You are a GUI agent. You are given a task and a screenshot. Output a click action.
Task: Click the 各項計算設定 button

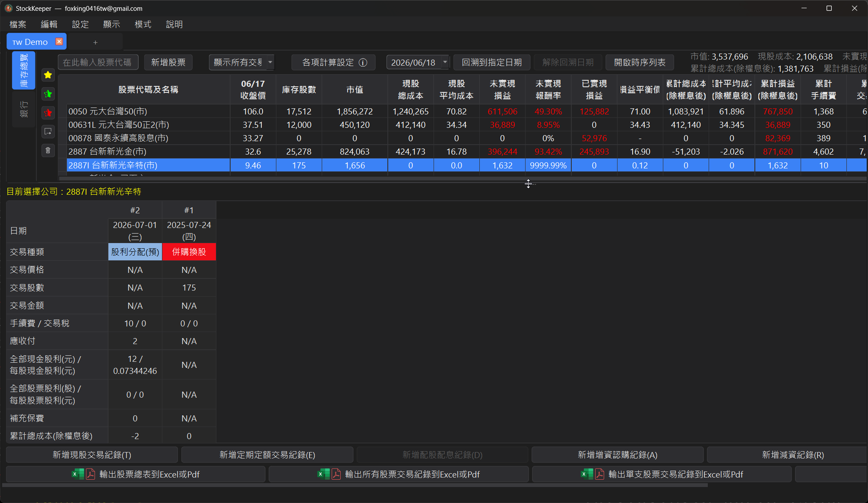click(x=333, y=63)
